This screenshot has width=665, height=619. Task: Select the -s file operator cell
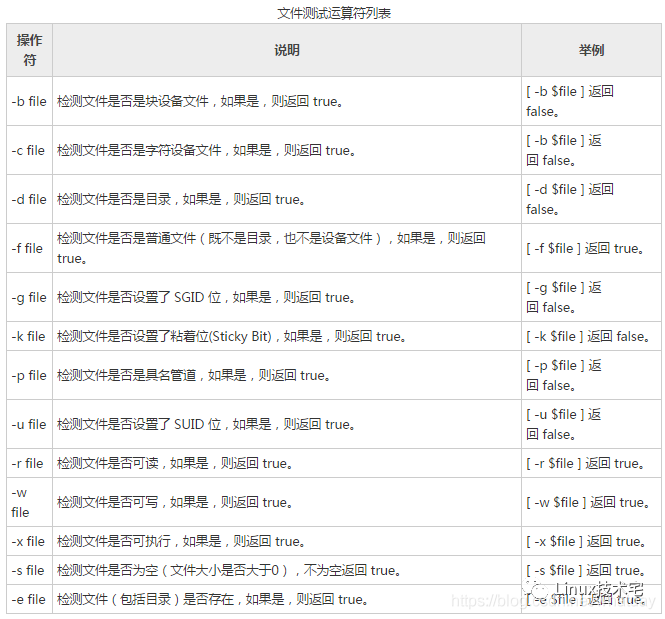pos(29,570)
